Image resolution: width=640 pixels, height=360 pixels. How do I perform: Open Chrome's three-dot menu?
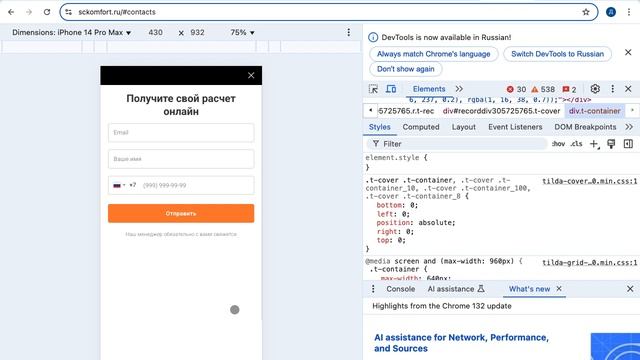point(629,12)
